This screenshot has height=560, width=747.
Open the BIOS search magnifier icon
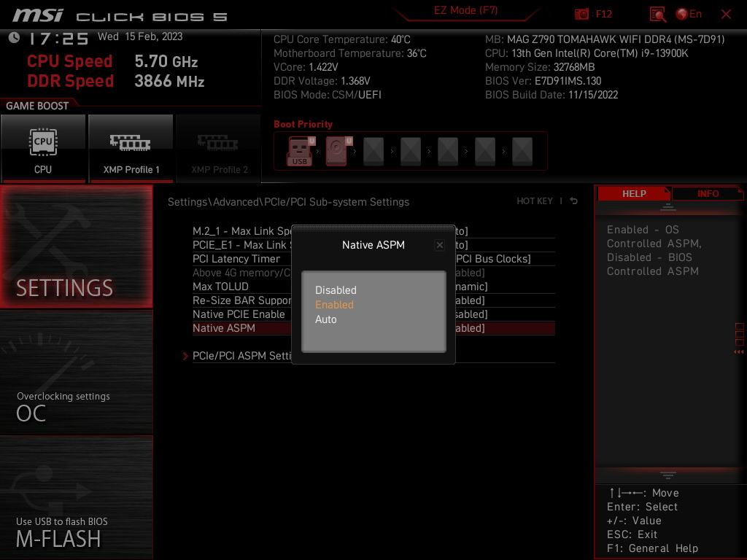[x=657, y=15]
